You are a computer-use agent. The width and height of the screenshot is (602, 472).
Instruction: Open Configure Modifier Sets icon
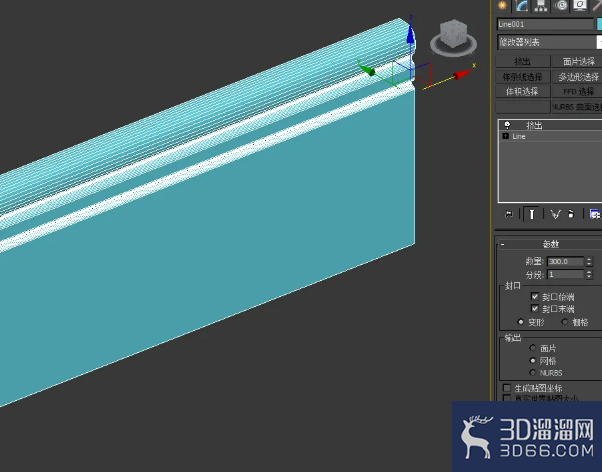click(595, 214)
